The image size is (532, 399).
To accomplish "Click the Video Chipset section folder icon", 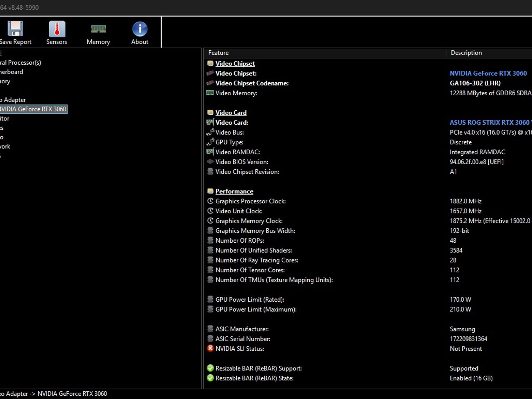I will point(210,63).
